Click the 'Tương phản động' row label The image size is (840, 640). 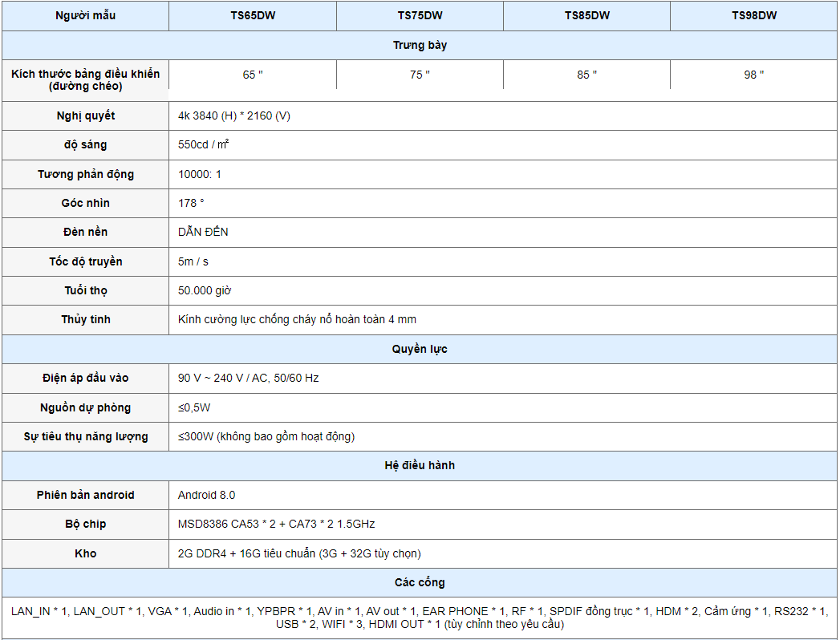click(x=86, y=174)
